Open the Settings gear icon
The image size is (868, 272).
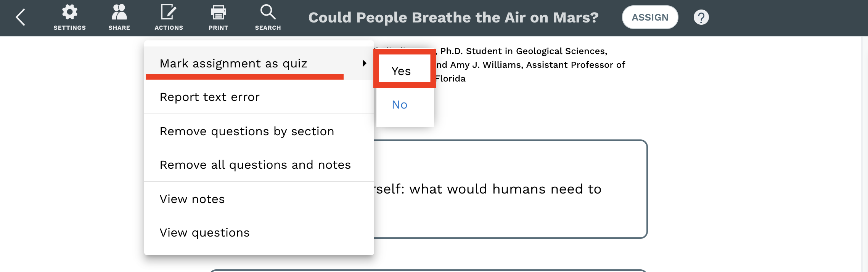coord(69,12)
